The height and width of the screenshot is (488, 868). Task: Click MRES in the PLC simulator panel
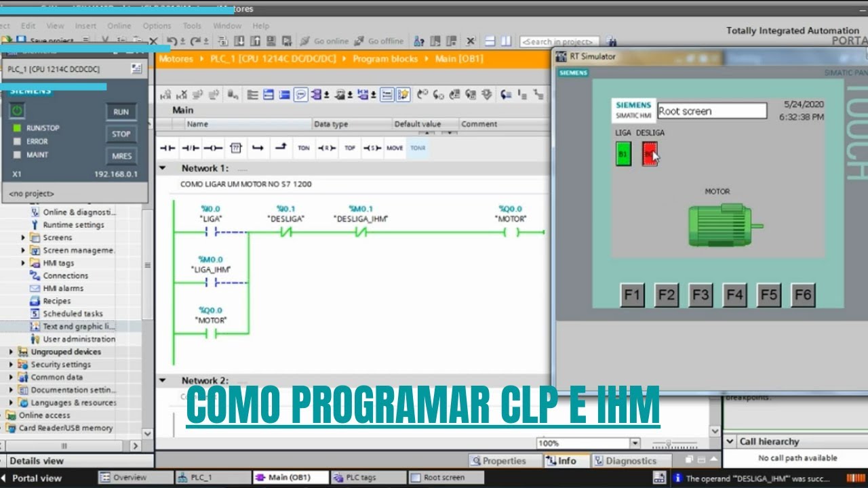[x=121, y=156]
